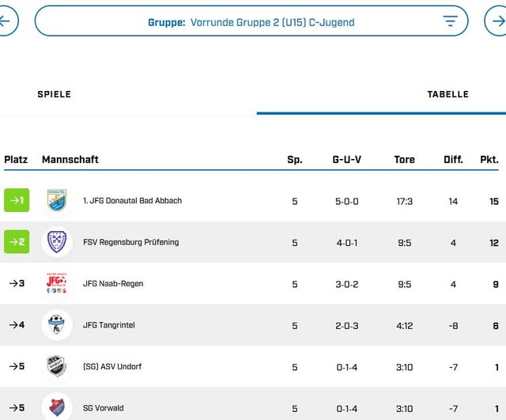The image size is (506, 420).
Task: Open FSV Regensburg Prüfening team page
Action: tap(130, 243)
